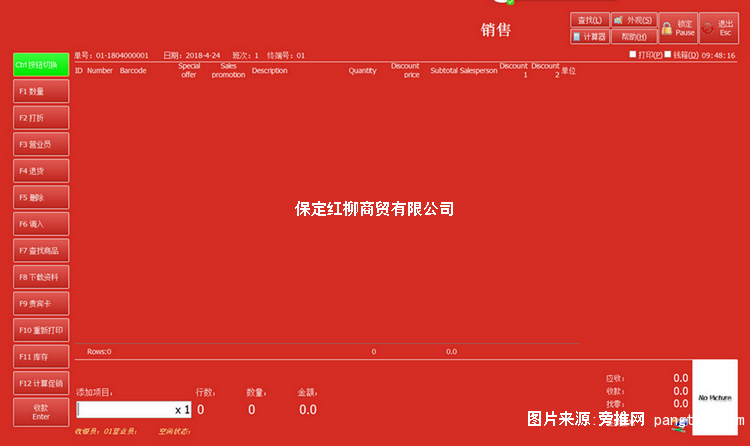Click the Discount 2 column header
The image size is (750, 446).
(x=545, y=70)
